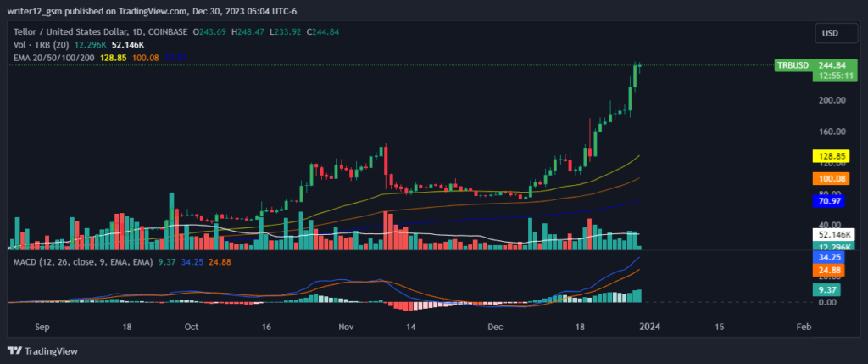Click the green TRBUSD price label
The height and width of the screenshot is (364, 868).
[793, 65]
